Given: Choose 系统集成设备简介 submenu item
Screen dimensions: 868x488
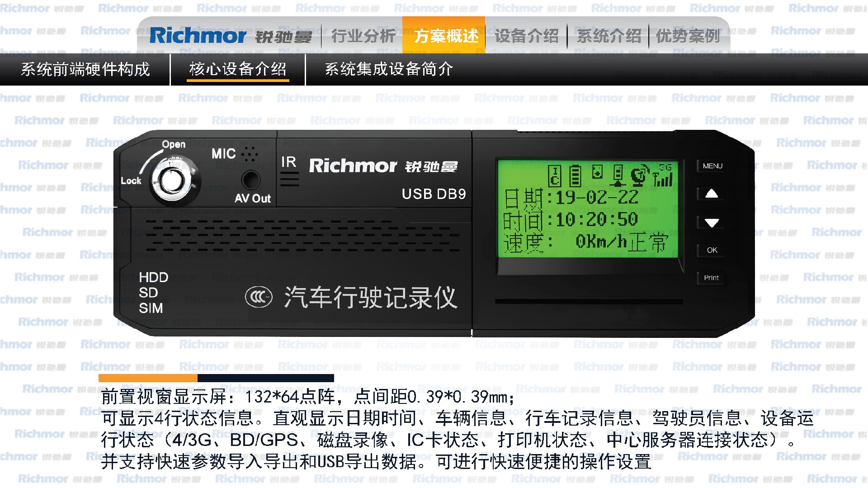Looking at the screenshot, I should coord(389,69).
